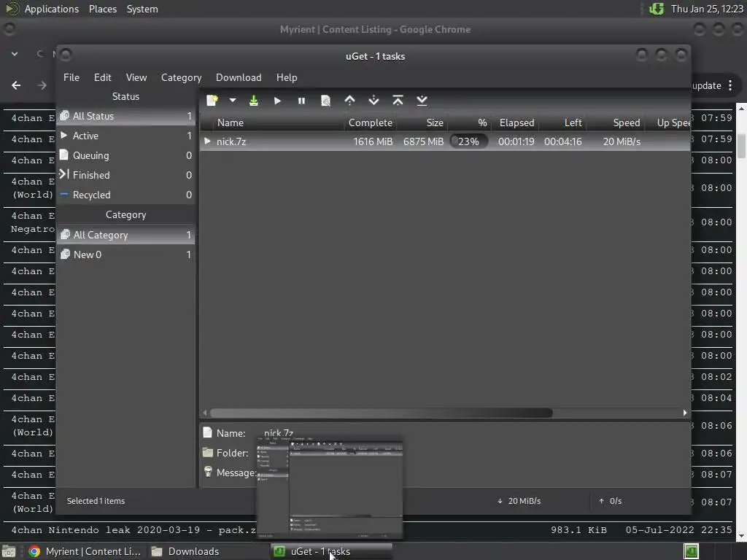Click 'Selected 1 items' in status bar

pos(96,501)
